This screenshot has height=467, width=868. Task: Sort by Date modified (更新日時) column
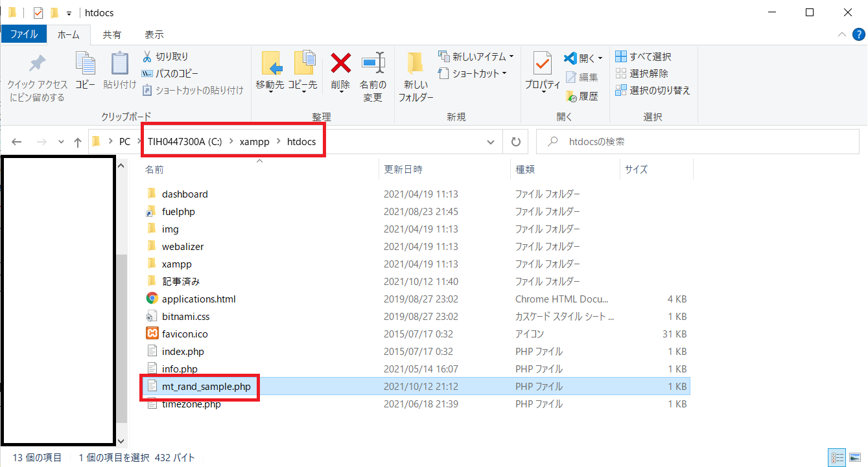click(x=445, y=170)
